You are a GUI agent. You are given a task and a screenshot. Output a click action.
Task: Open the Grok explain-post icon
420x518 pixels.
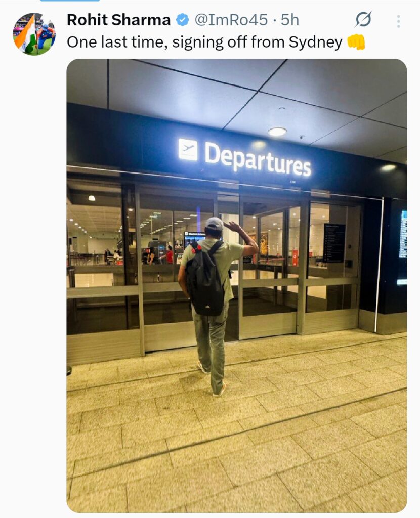click(363, 20)
